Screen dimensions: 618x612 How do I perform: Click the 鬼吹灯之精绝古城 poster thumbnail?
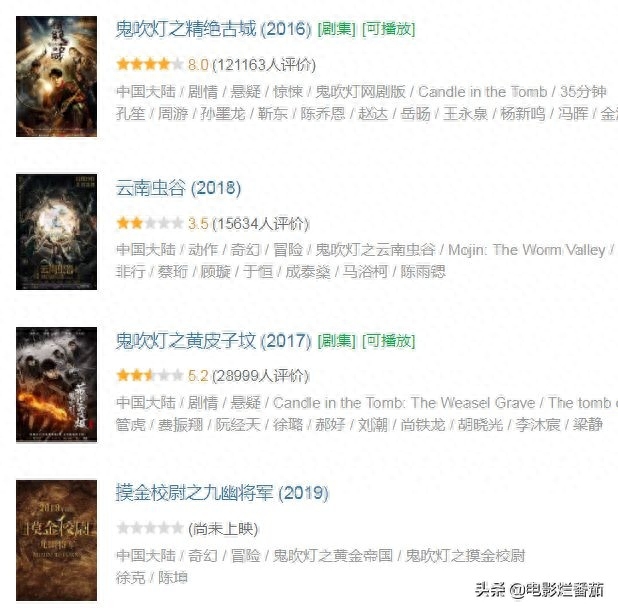tap(56, 76)
